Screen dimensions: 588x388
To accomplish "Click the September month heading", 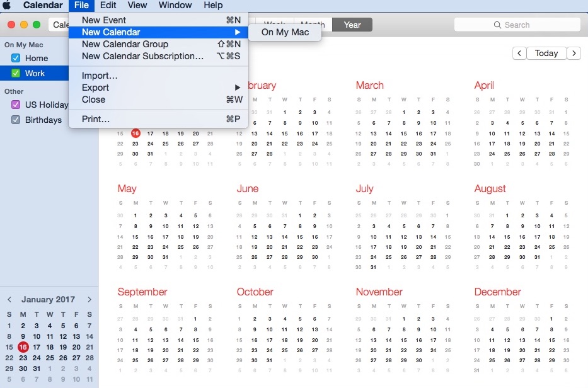I will [142, 292].
